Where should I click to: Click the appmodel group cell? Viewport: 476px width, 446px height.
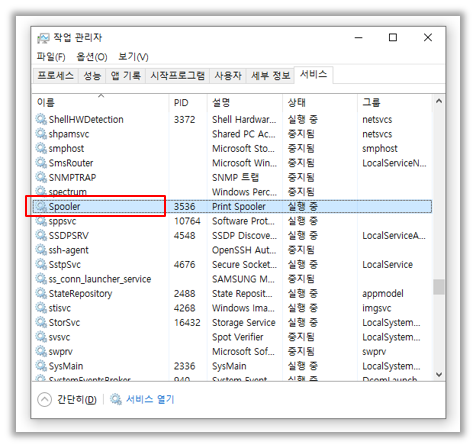point(383,294)
